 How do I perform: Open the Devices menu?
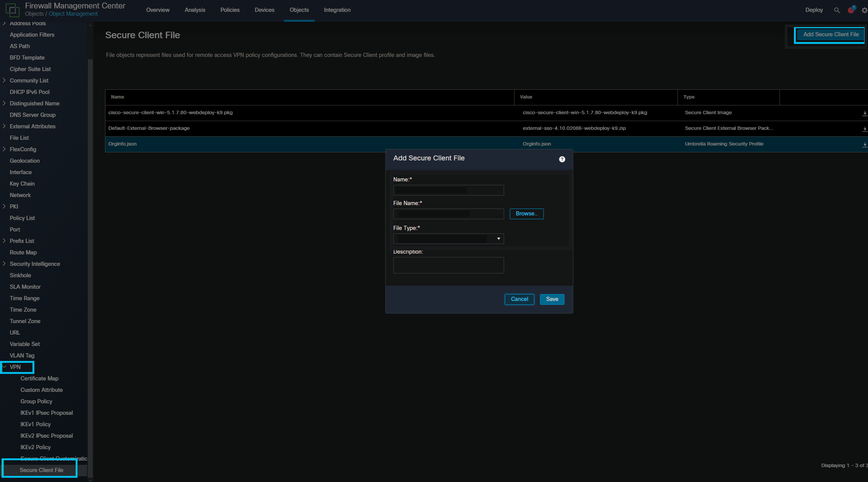point(264,10)
